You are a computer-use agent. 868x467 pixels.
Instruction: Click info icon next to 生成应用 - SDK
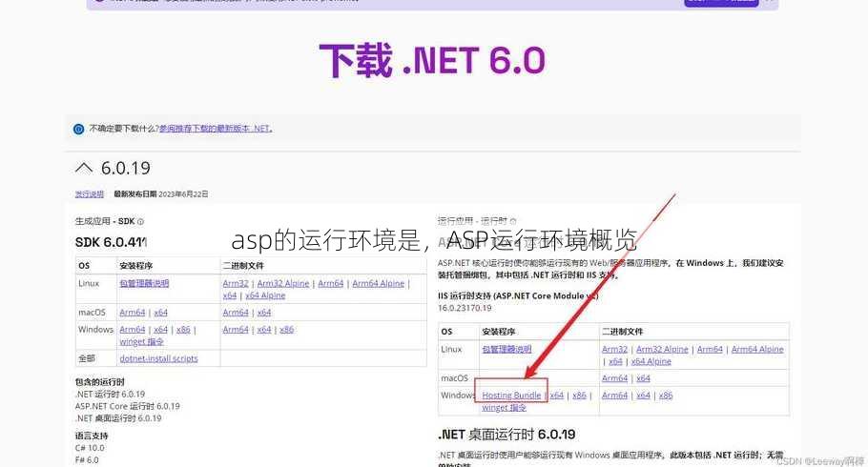[140, 221]
